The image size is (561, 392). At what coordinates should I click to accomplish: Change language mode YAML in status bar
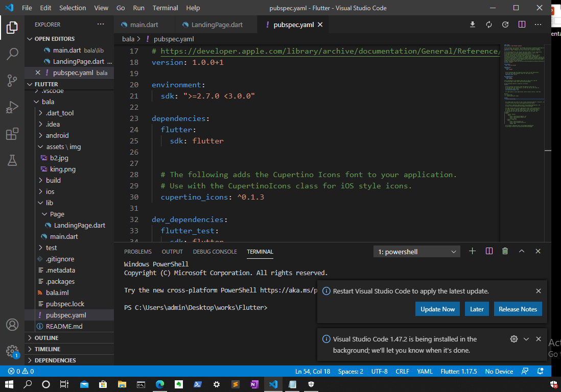point(425,371)
